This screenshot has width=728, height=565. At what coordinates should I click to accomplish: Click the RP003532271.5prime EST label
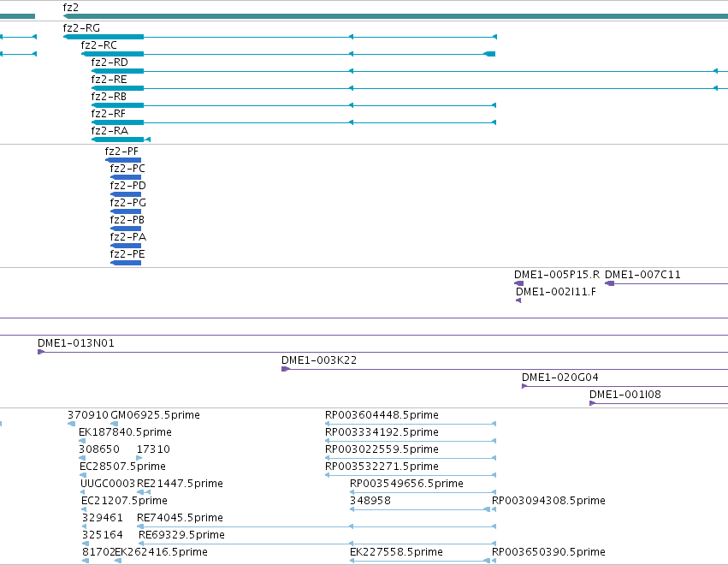(x=382, y=467)
